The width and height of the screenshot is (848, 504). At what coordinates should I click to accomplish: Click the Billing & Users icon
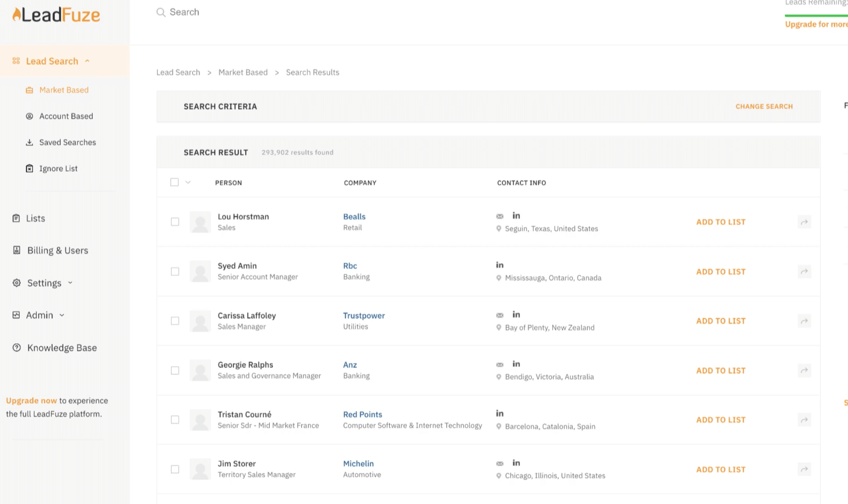coord(17,250)
